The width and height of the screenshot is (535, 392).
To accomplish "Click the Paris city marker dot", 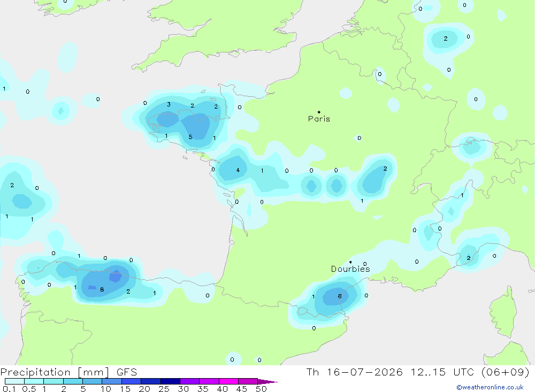I will point(319,112).
